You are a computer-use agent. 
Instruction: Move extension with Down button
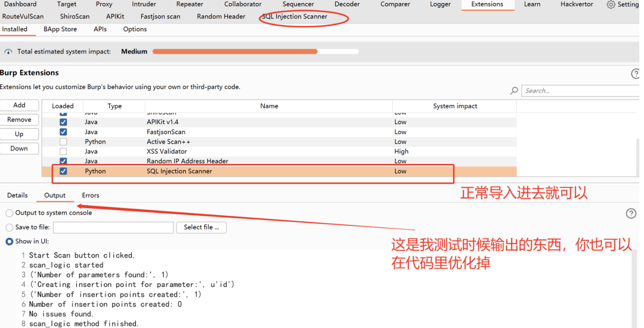point(19,148)
